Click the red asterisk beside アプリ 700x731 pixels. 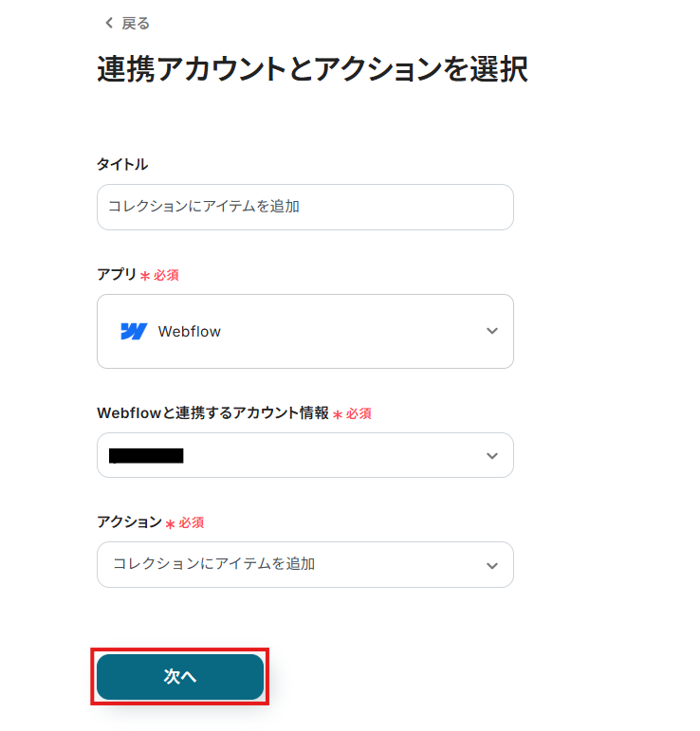[x=145, y=276]
